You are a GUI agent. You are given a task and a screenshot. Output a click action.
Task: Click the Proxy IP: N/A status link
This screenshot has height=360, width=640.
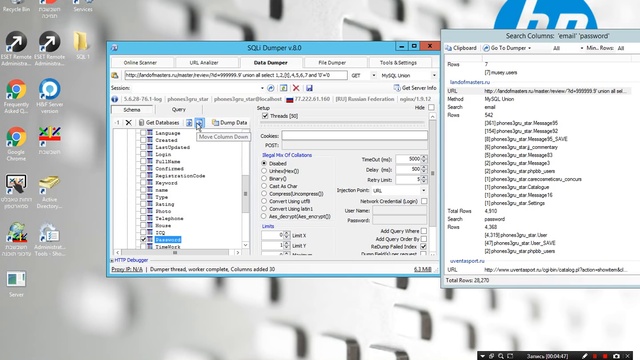(x=127, y=269)
